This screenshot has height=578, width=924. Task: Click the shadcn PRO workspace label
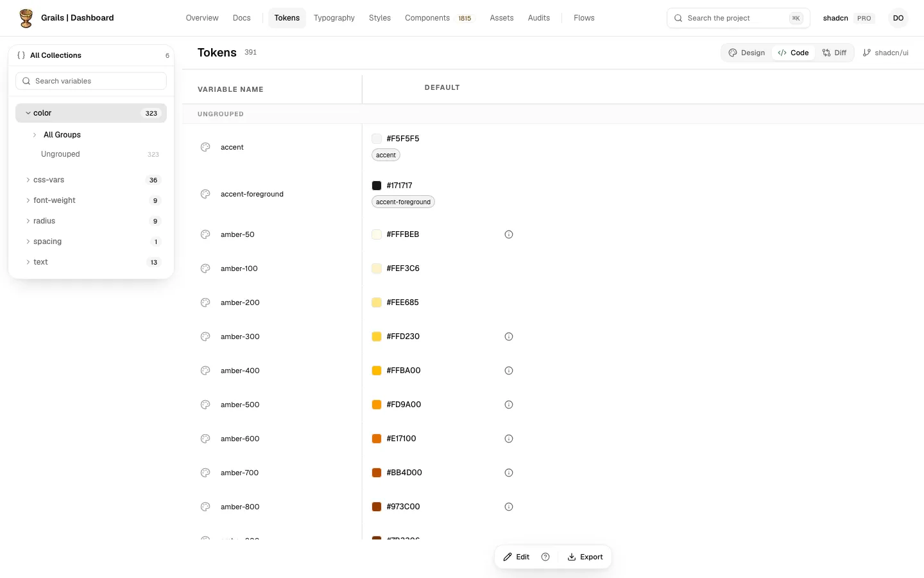(848, 18)
